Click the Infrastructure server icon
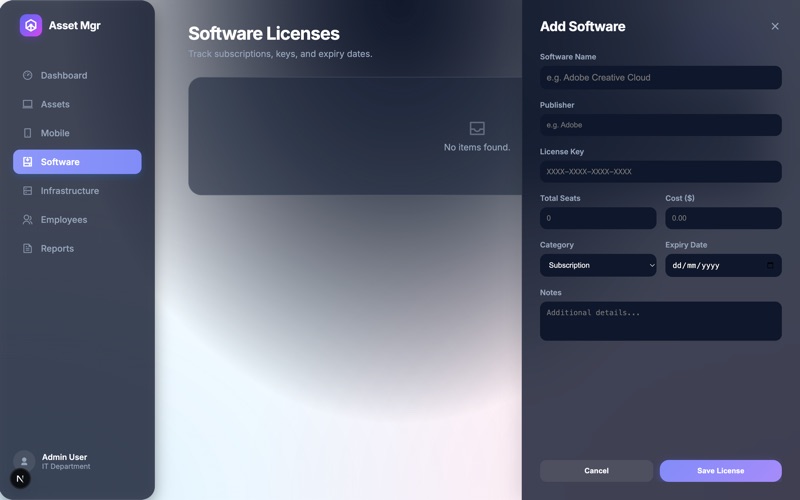 pyautogui.click(x=28, y=191)
